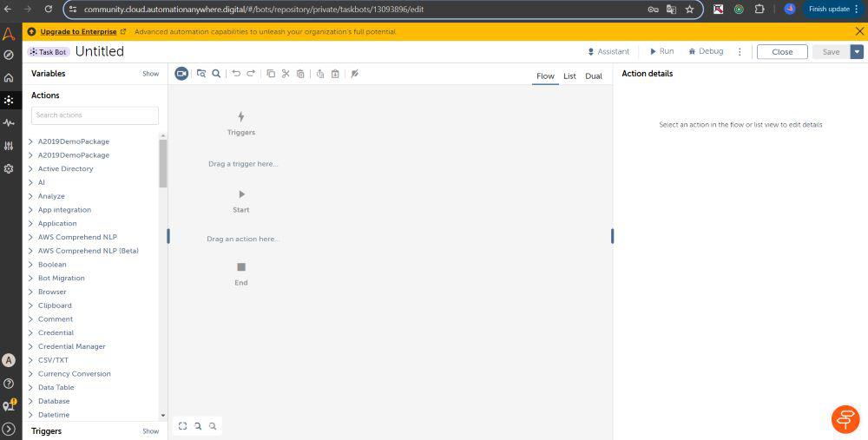This screenshot has height=440, width=868.
Task: Start Debug mode
Action: [x=706, y=51]
